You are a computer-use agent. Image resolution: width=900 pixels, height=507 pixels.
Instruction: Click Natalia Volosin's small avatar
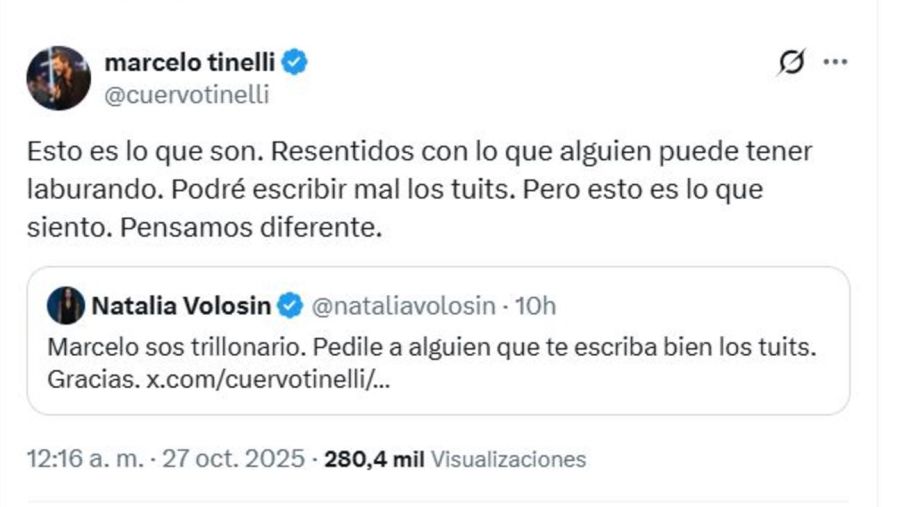pyautogui.click(x=66, y=306)
